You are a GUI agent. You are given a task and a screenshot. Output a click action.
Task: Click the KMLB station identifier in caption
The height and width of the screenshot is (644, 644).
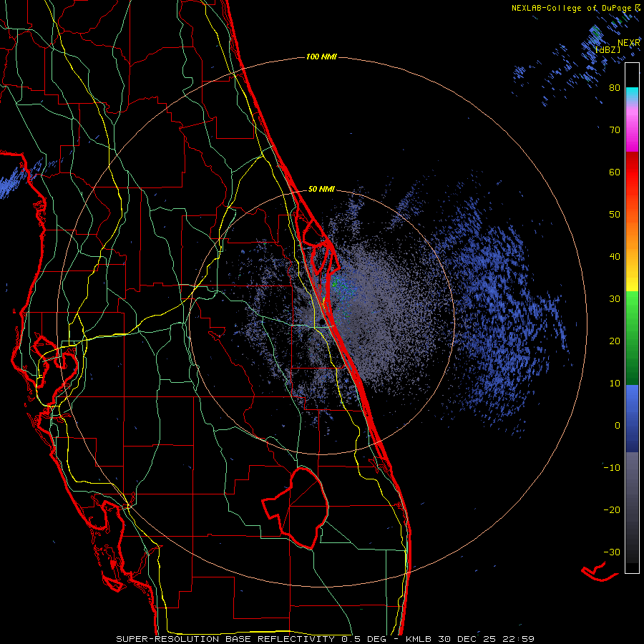click(419, 639)
